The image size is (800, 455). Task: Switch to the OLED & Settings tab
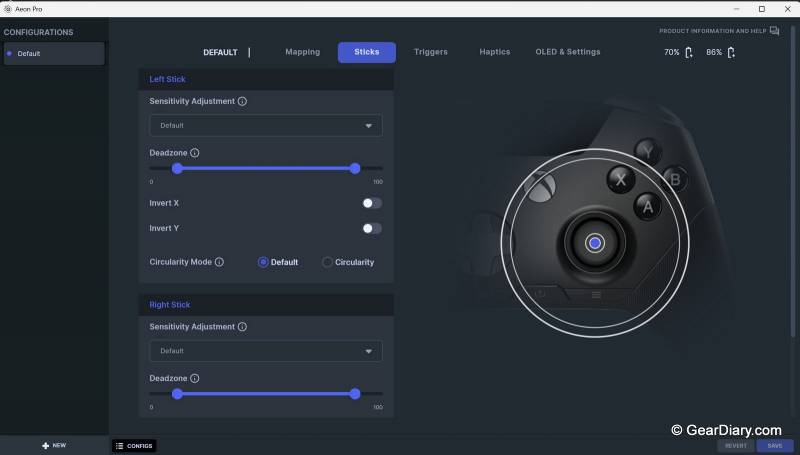pyautogui.click(x=568, y=52)
